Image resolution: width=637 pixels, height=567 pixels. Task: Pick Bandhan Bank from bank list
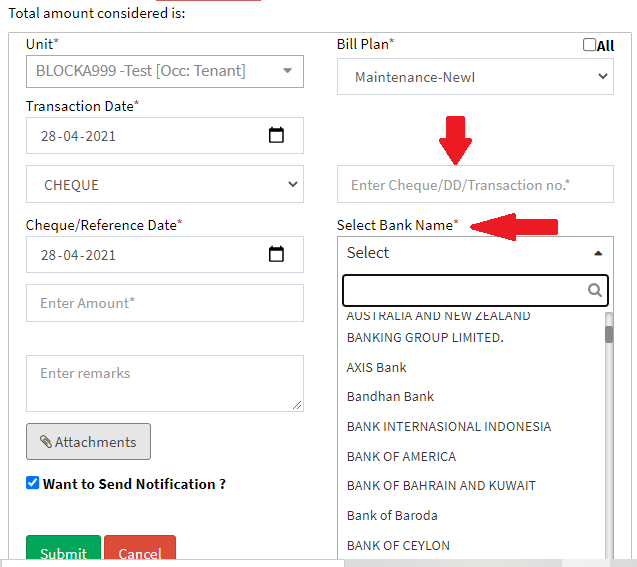click(x=390, y=397)
